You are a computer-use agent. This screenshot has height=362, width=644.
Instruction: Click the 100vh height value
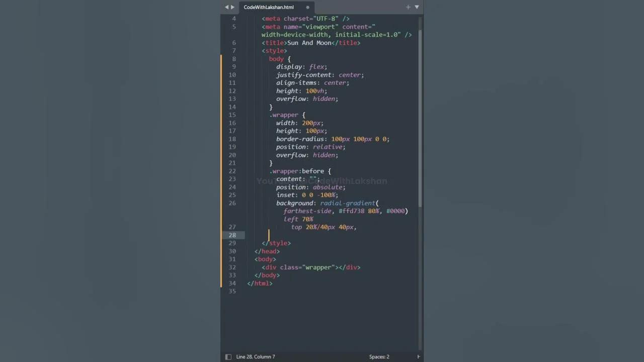coord(315,90)
